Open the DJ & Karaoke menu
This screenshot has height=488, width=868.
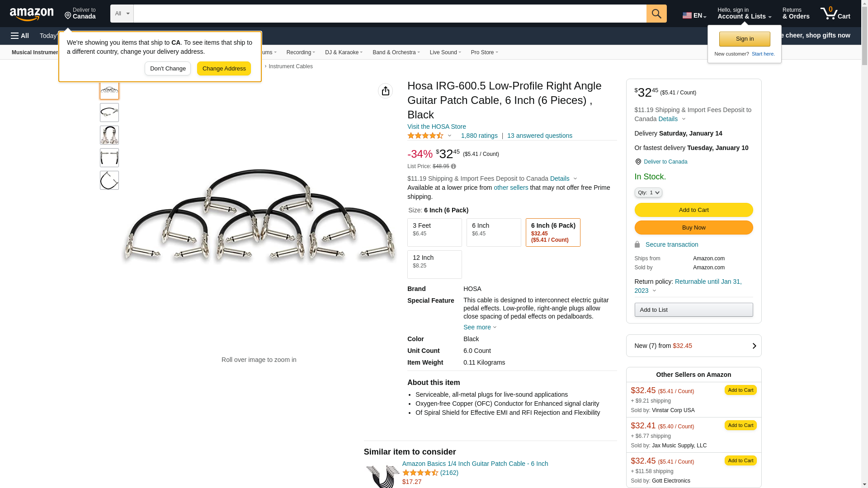pos(344,52)
